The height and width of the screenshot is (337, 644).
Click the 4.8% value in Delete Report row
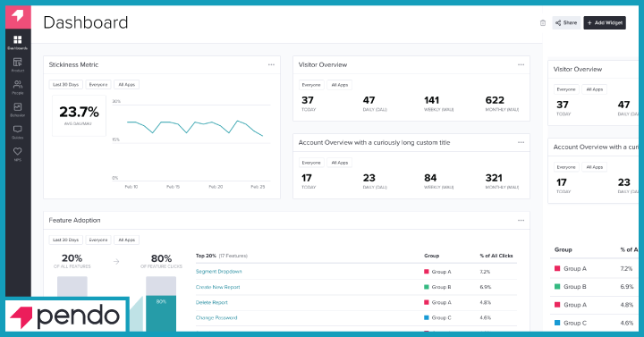[x=485, y=302]
